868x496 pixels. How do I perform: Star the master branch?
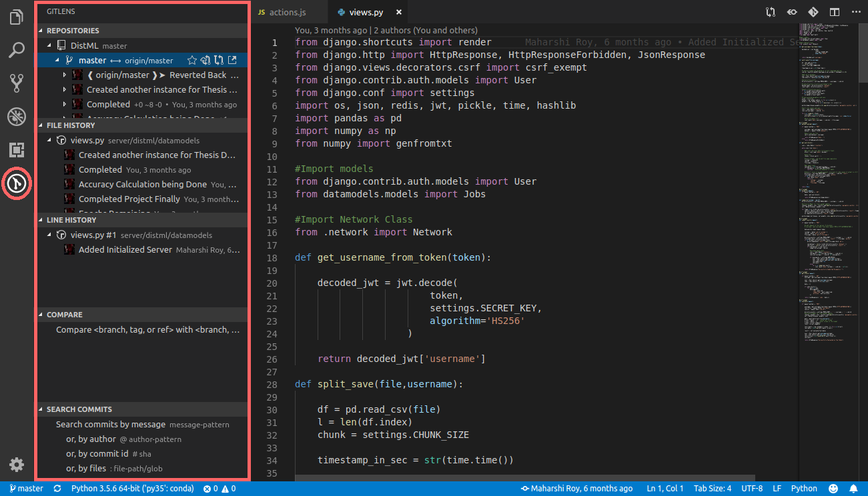click(x=191, y=60)
